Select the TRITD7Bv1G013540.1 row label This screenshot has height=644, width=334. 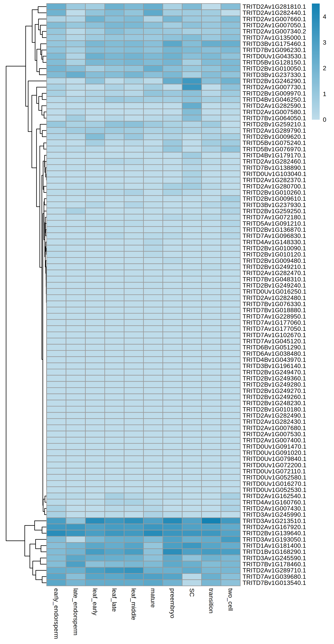click(274, 583)
